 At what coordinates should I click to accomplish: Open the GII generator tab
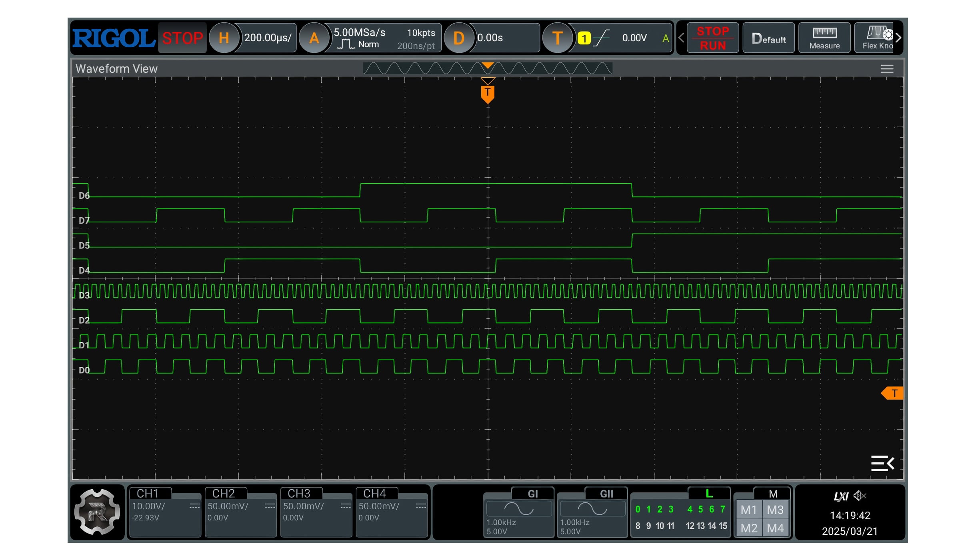(x=606, y=494)
